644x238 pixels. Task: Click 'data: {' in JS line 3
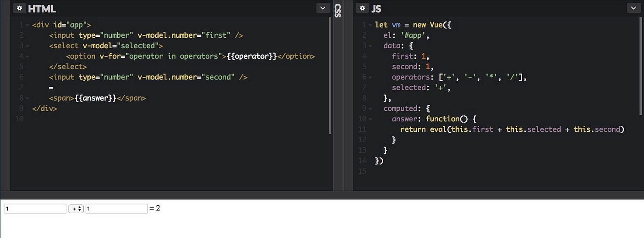tap(398, 46)
